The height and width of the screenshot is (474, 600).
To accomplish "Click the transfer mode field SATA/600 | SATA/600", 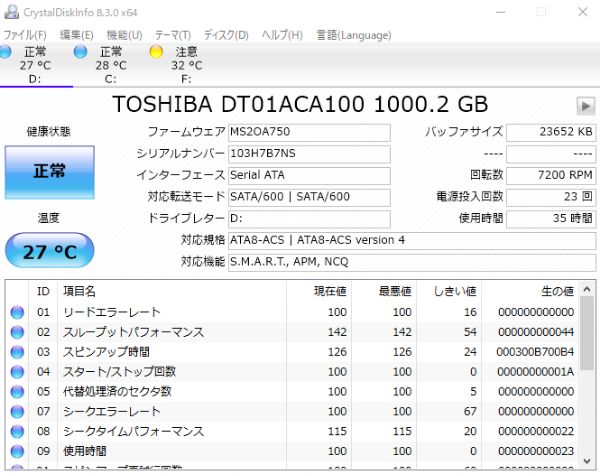I will (309, 197).
